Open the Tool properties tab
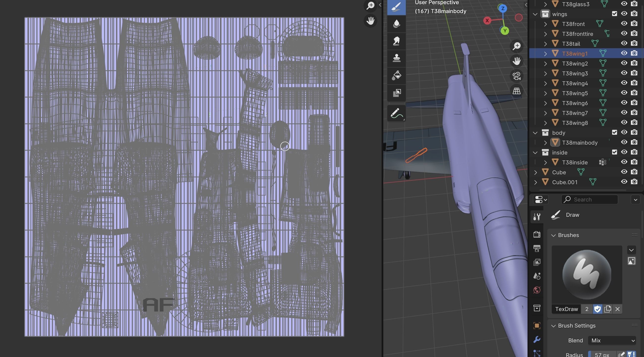This screenshot has height=357, width=644. 537,216
